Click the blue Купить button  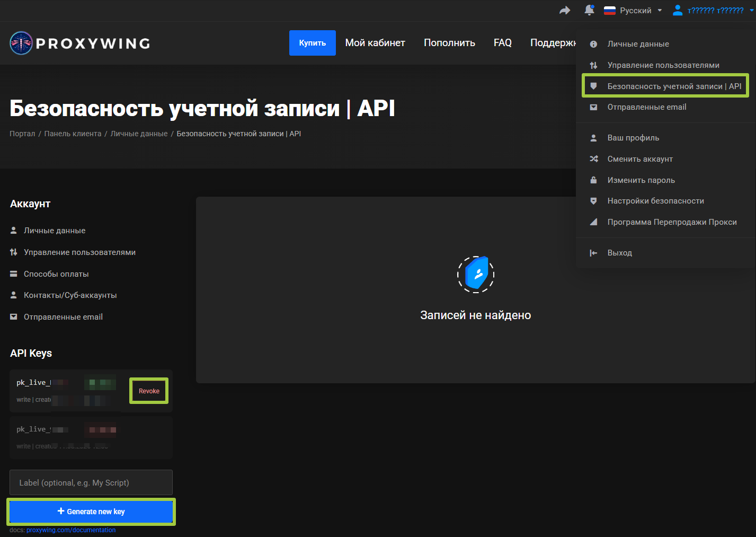[313, 43]
